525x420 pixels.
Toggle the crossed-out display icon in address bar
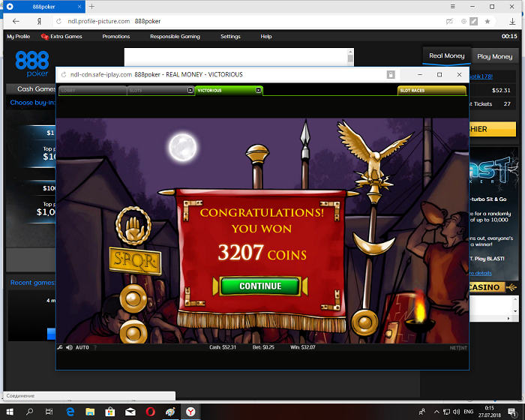(449, 22)
